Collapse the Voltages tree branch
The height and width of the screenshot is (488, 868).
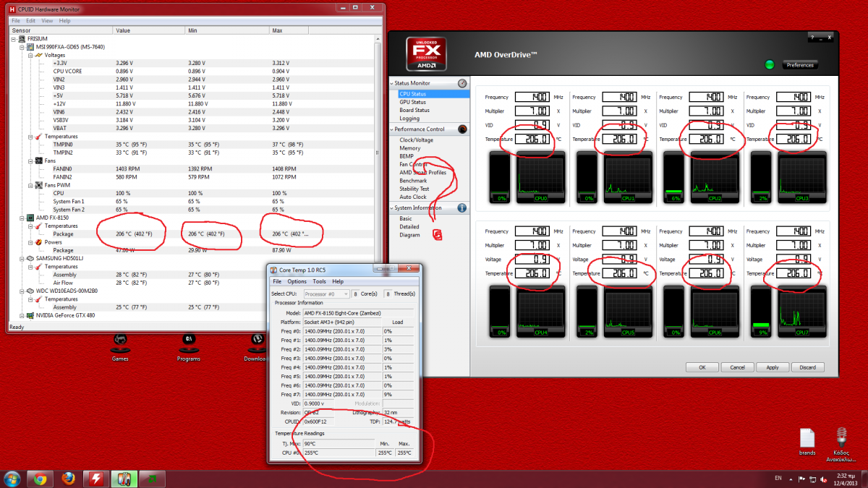point(30,55)
